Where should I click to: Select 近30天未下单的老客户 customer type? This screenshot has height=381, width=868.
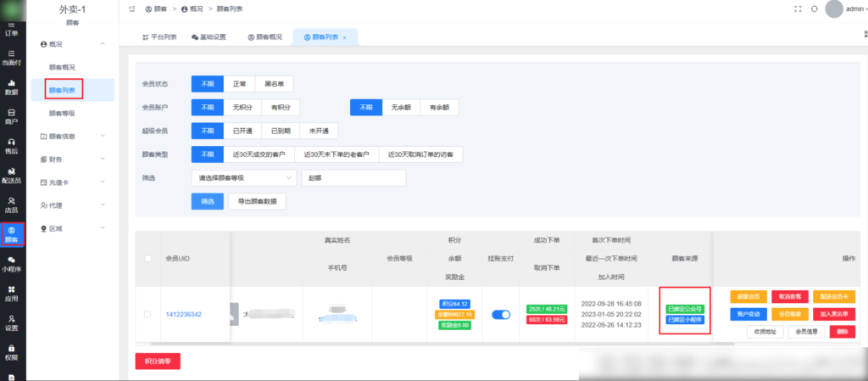[337, 154]
